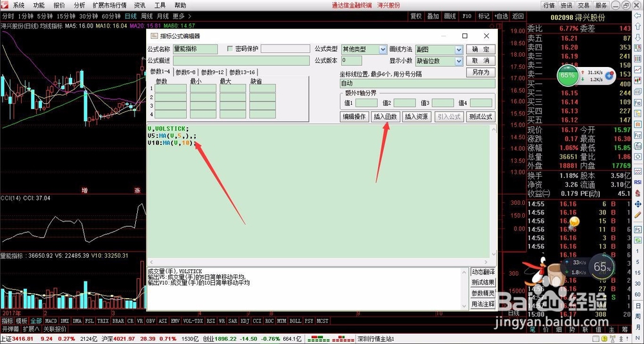This screenshot has height=344, width=644.
Task: Open the 扩展市场行情 menu
Action: pyautogui.click(x=109, y=5)
